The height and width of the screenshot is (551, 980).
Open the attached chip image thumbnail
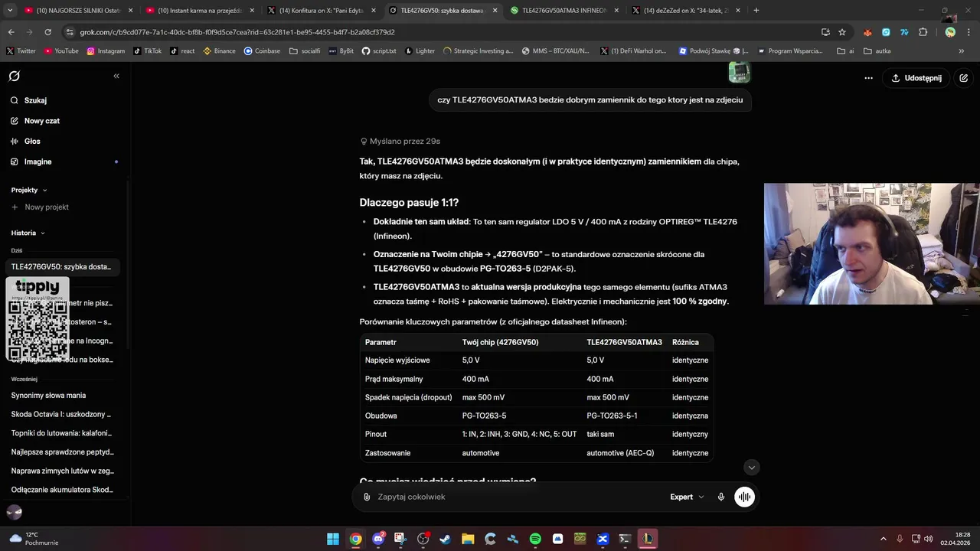pos(739,73)
